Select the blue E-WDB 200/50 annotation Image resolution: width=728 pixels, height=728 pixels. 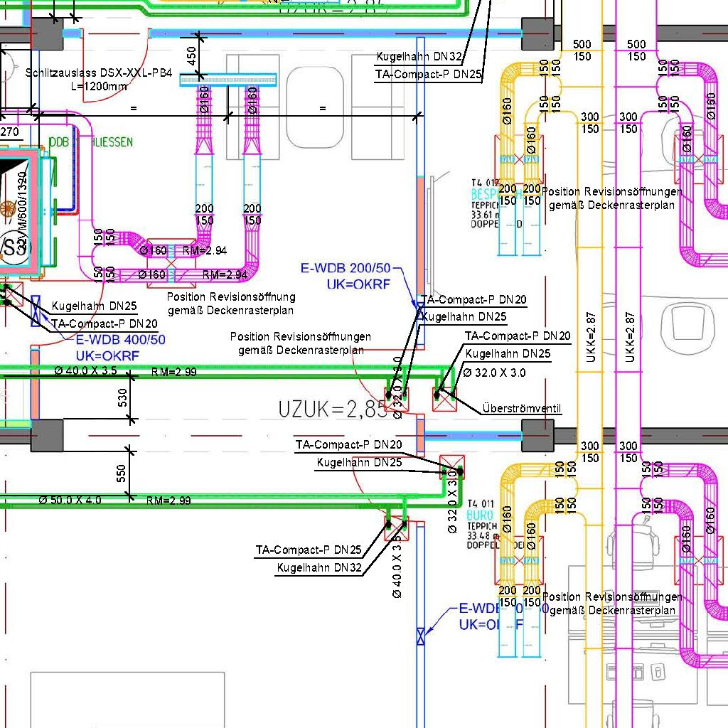tap(346, 269)
